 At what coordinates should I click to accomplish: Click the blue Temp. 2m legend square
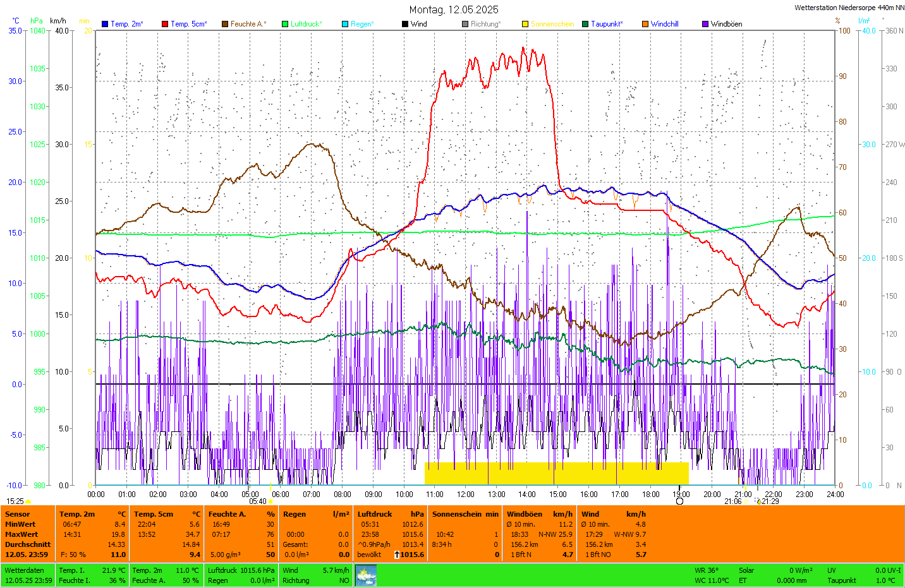105,24
